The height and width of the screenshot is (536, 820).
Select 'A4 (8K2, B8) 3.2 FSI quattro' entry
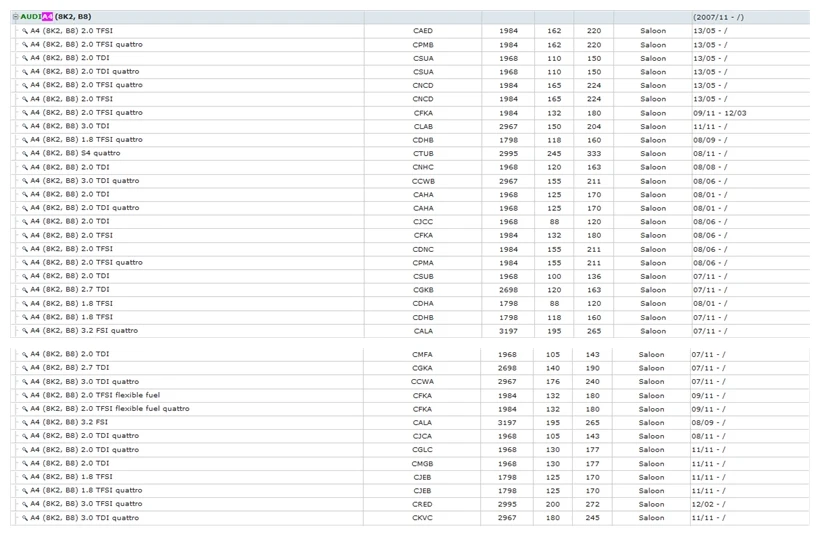tap(84, 330)
